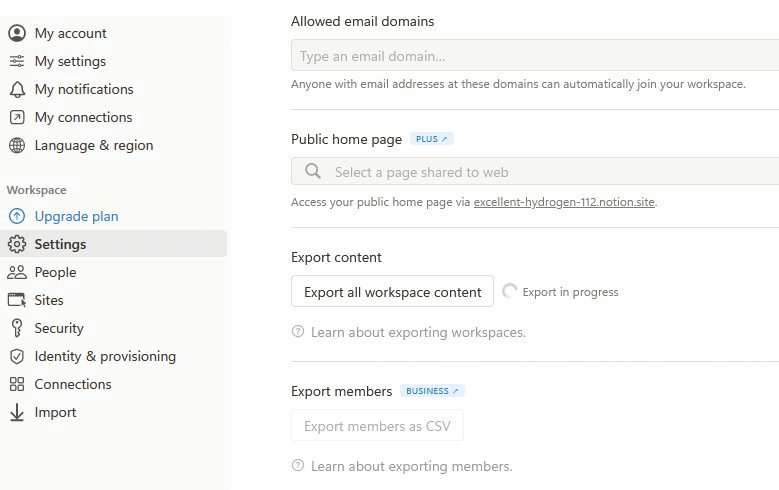
Task: Click Identity & provisioning shield icon
Action: (x=17, y=356)
